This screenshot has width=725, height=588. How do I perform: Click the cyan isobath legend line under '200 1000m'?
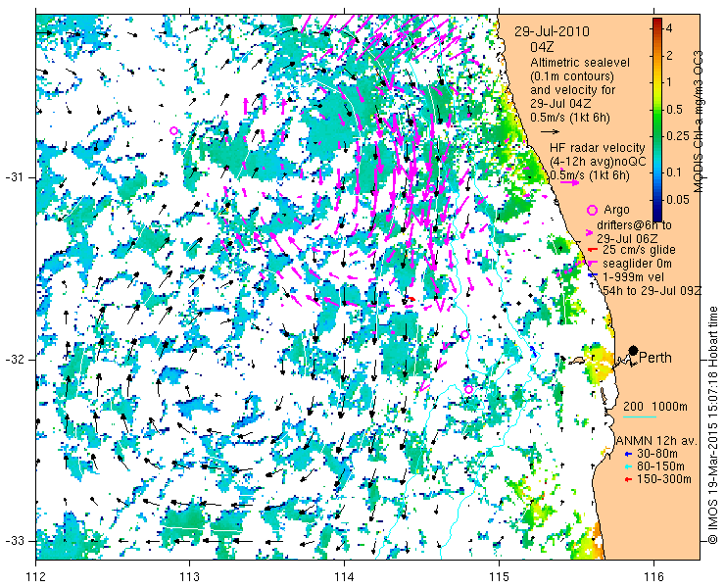click(640, 417)
